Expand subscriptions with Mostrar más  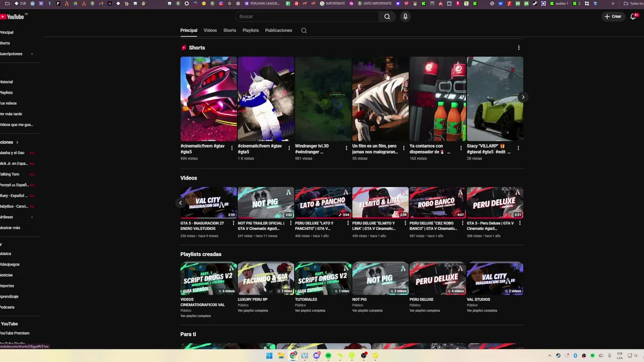[x=10, y=228]
